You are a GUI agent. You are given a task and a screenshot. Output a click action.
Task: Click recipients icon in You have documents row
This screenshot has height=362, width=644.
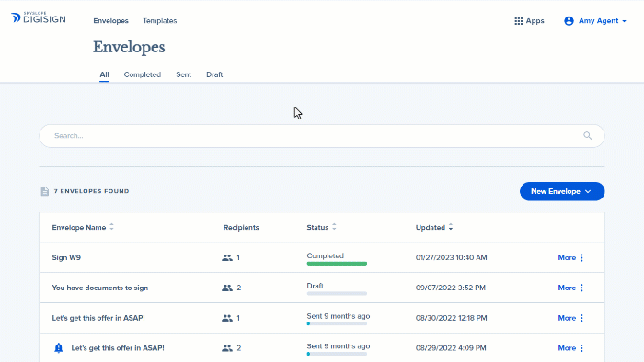pyautogui.click(x=227, y=288)
